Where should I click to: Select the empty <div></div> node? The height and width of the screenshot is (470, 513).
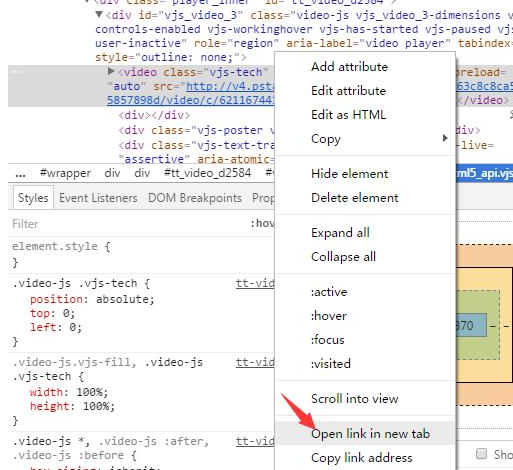tap(154, 115)
